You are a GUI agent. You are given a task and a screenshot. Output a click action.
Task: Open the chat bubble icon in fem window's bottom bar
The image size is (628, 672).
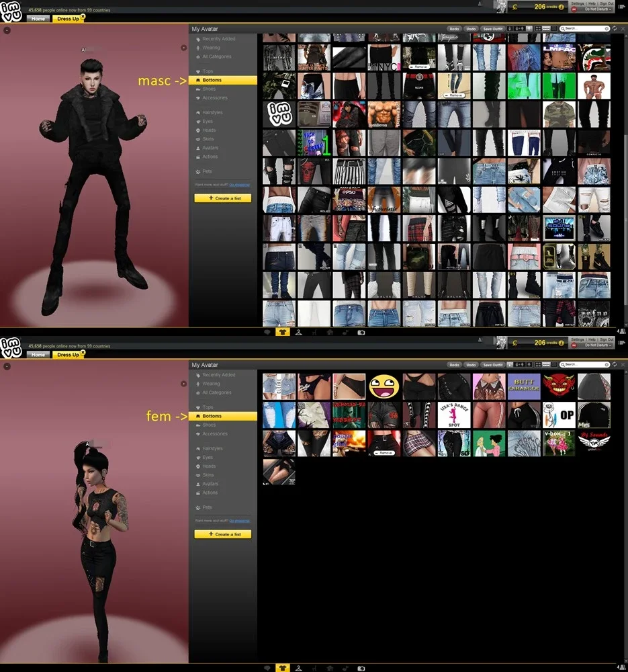click(x=267, y=668)
